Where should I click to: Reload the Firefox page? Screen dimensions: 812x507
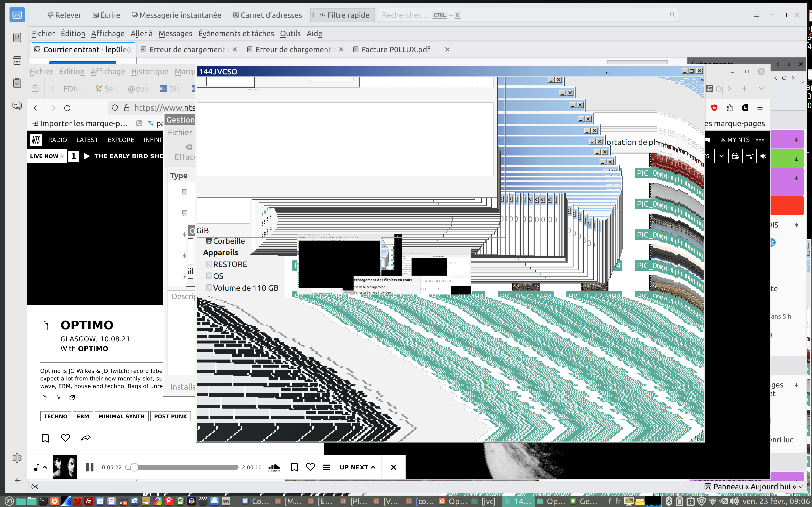[x=67, y=108]
